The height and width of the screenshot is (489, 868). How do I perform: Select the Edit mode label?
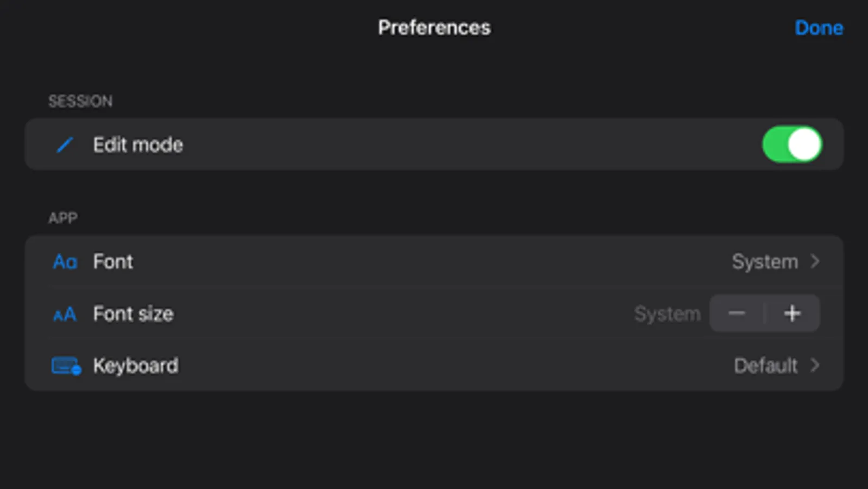[x=138, y=145]
